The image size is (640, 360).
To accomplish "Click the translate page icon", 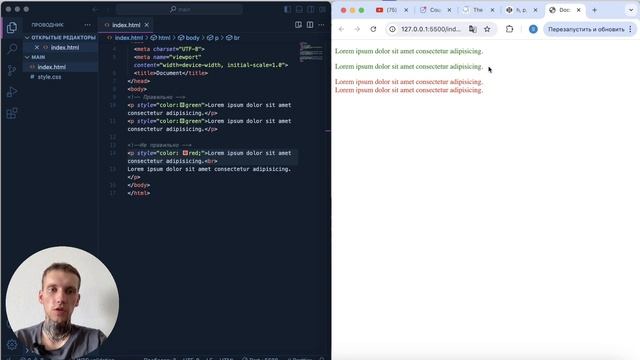I will tap(473, 29).
